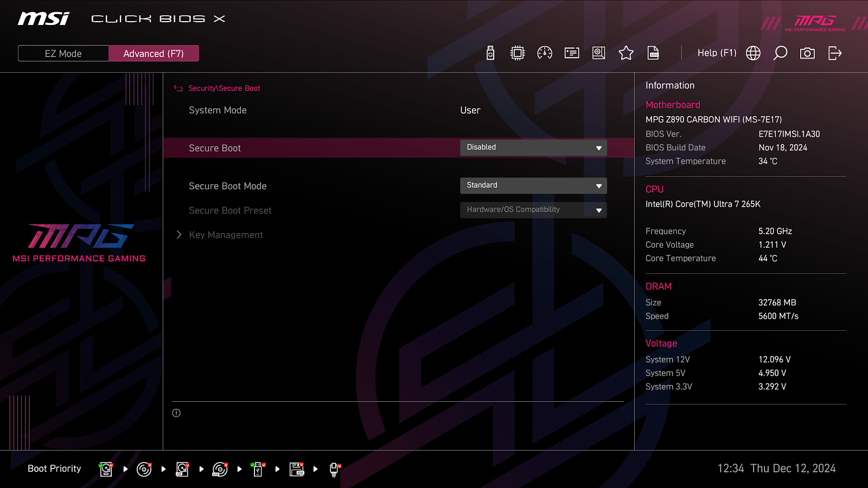The image size is (868, 488).
Task: Click BIOS version E7E17IMSI.1A30 value
Action: pos(789,134)
